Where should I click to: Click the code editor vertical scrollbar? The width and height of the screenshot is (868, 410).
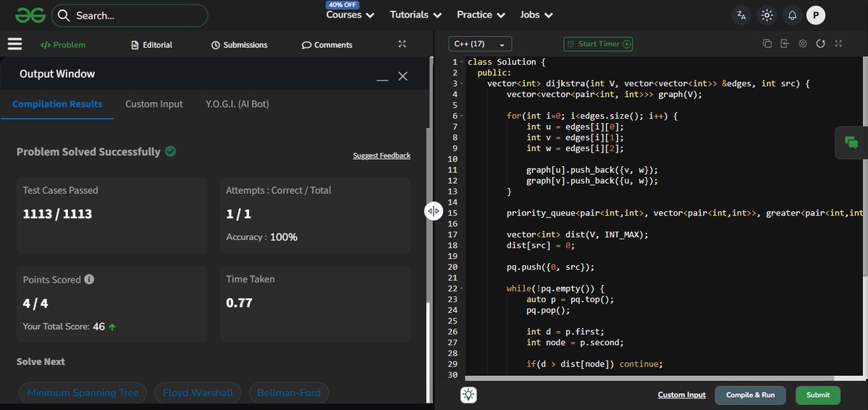tap(864, 166)
